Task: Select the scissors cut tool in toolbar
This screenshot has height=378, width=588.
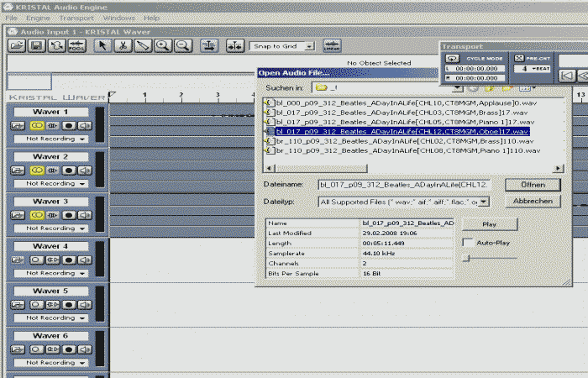Action: point(123,45)
